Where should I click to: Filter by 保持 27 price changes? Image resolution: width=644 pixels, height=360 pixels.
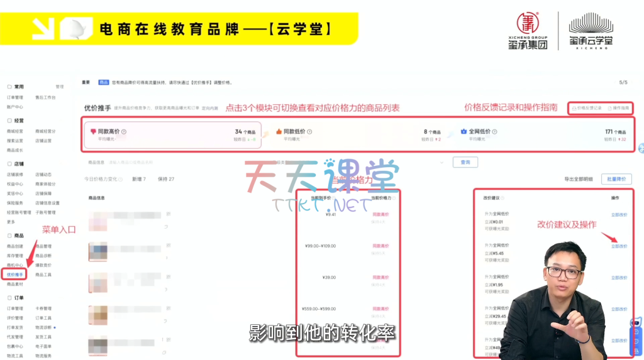click(x=166, y=179)
